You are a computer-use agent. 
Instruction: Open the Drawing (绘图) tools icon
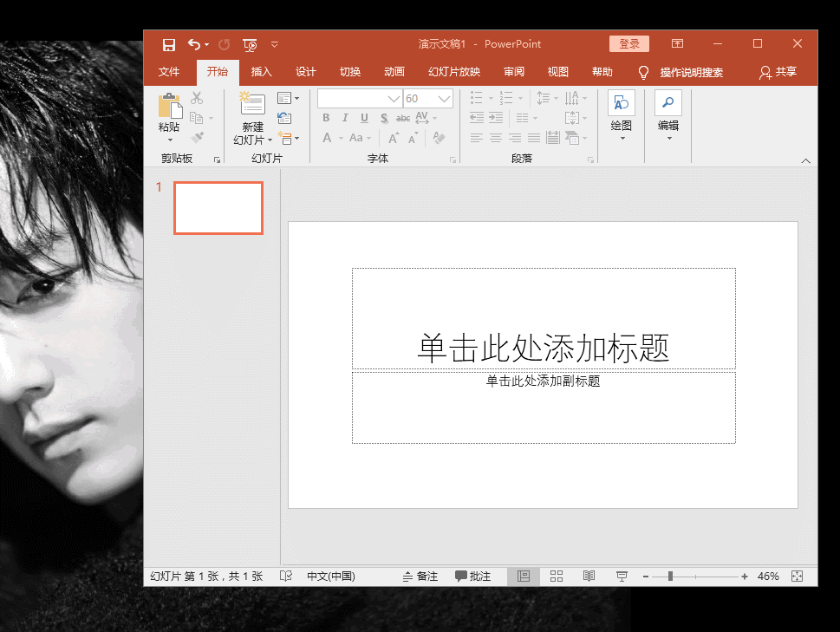point(621,103)
